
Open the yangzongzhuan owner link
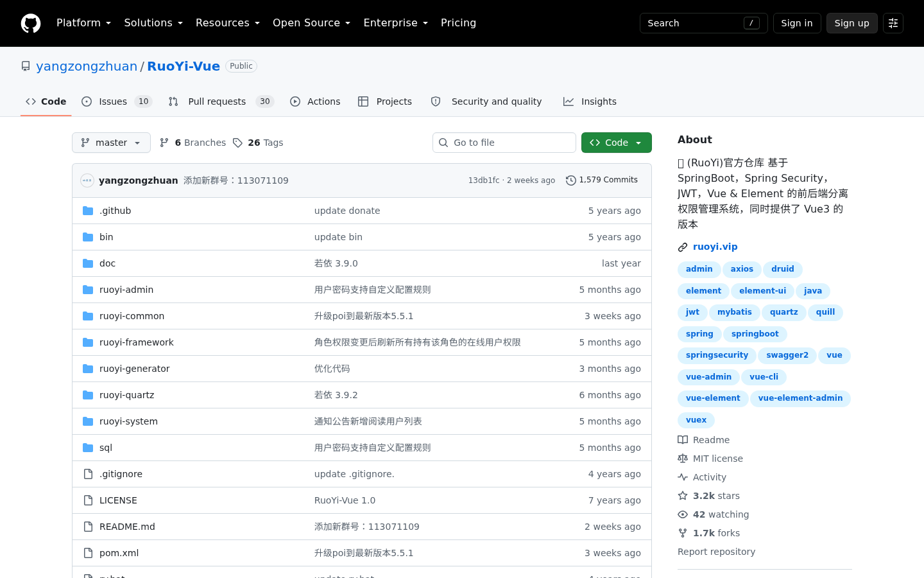coord(87,66)
